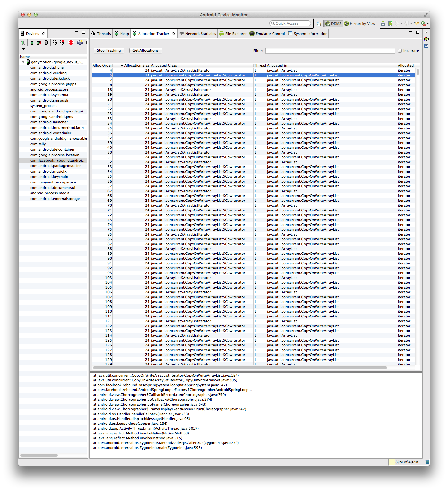Click the Stop Tracking button
Screen dimensions: 448x491
(109, 50)
